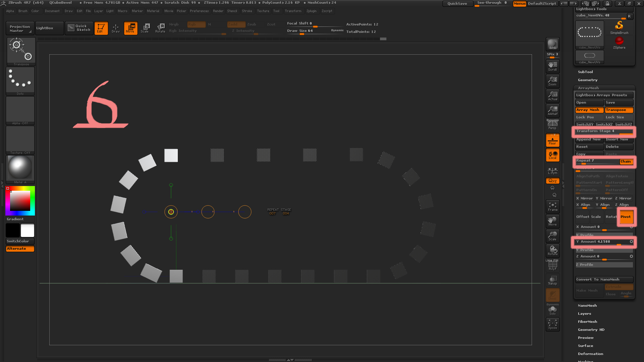Click the right shelf Rotate navigation icon
The width and height of the screenshot is (644, 362).
pyautogui.click(x=552, y=251)
